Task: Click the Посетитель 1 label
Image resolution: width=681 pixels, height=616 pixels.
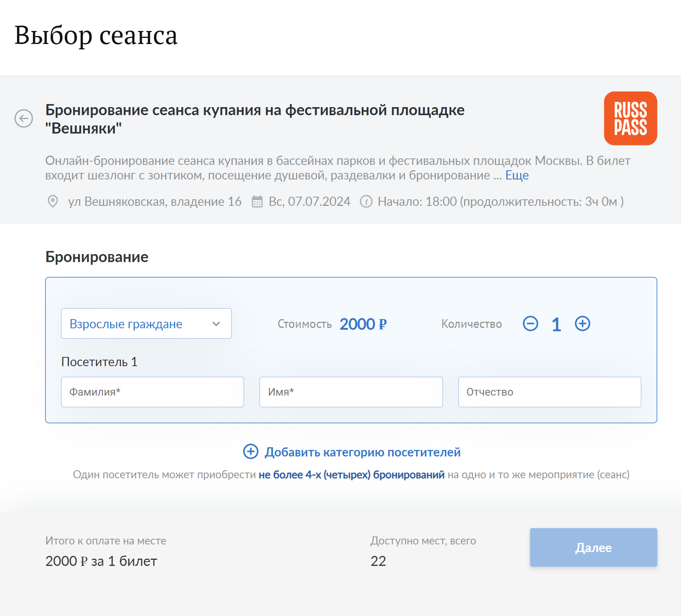Action: click(99, 362)
